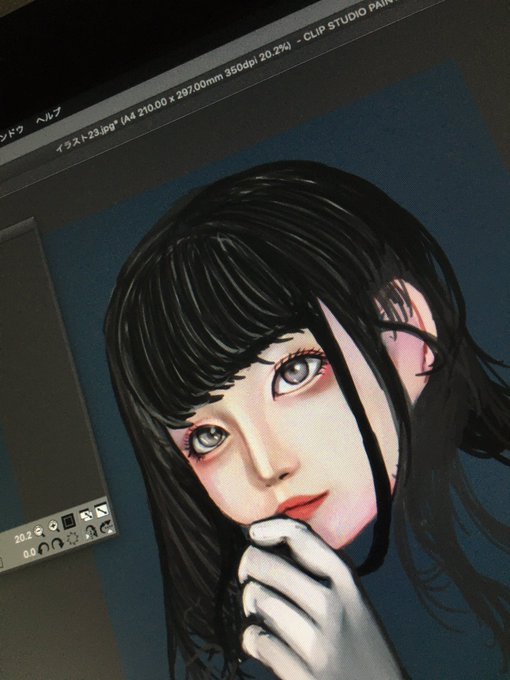Open the ヘルプ menu

click(48, 115)
